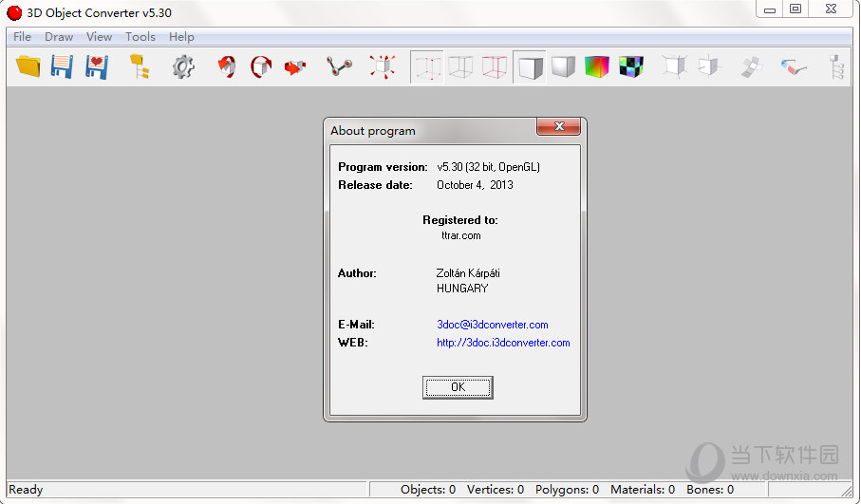Click the bone hierarchy icon at toolbar end
This screenshot has height=504, width=861.
point(836,66)
